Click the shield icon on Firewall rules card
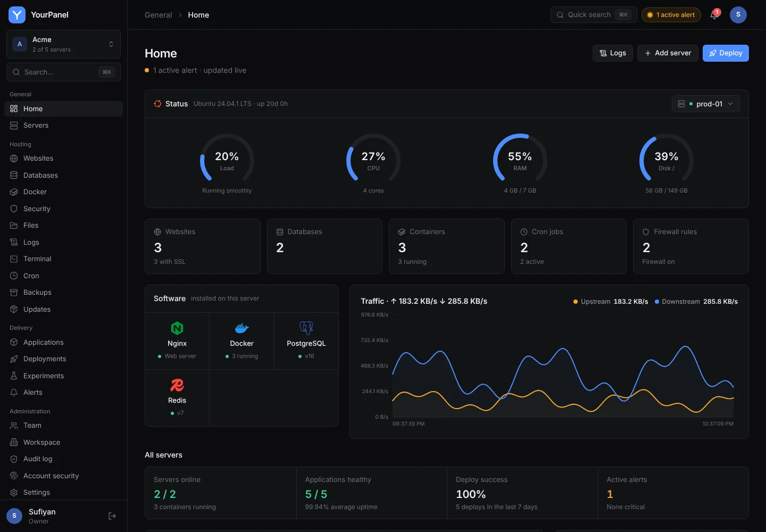 coord(646,232)
